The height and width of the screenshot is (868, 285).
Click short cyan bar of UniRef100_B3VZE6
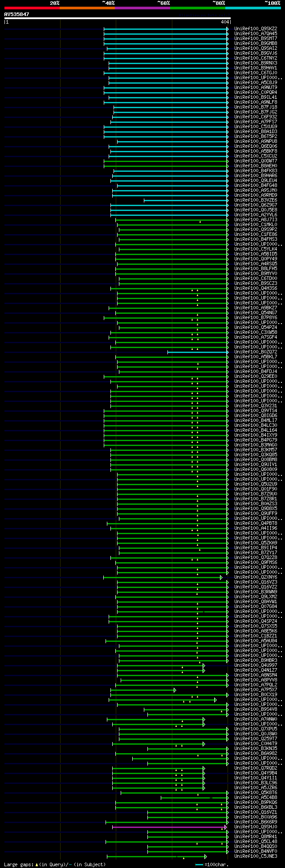(186, 200)
